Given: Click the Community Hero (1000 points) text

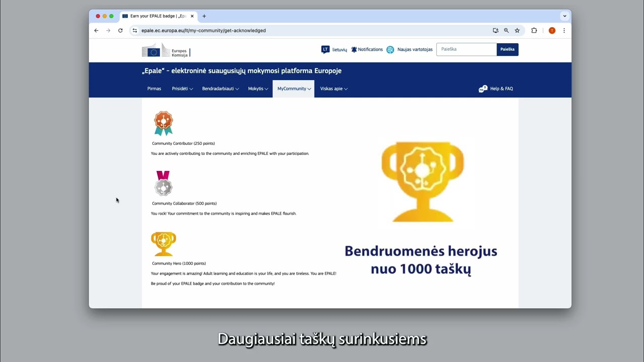Looking at the screenshot, I should click(179, 263).
